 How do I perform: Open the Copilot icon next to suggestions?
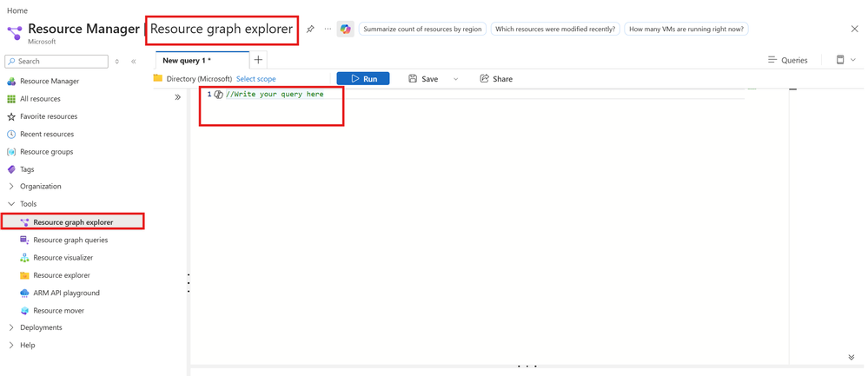(346, 30)
